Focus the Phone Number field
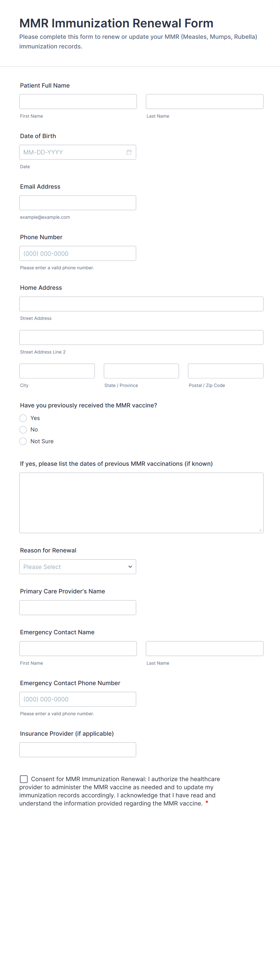 [x=78, y=253]
